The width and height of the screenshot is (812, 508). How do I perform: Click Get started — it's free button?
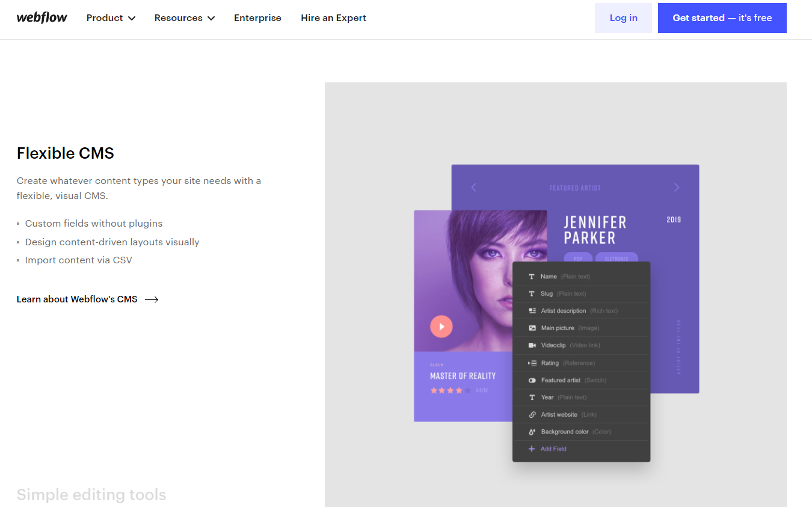[722, 18]
